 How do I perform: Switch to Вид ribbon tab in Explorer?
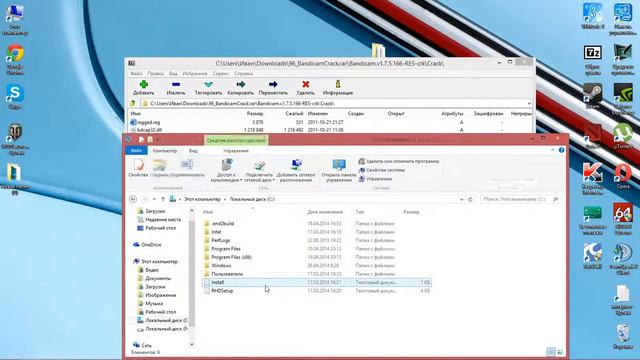[193, 151]
